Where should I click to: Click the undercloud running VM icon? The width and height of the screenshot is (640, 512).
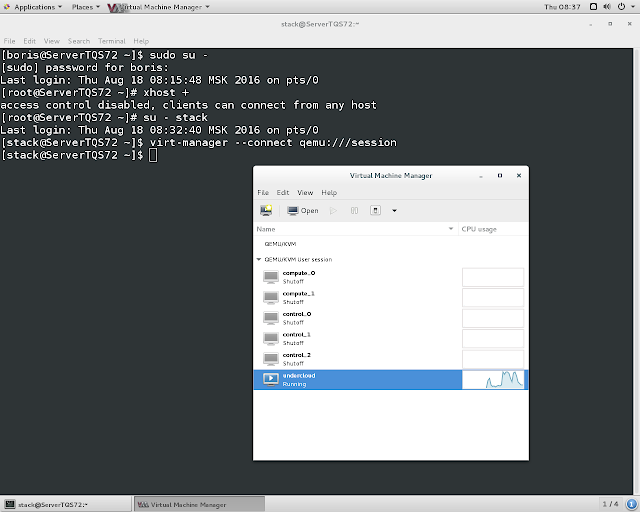pos(271,379)
